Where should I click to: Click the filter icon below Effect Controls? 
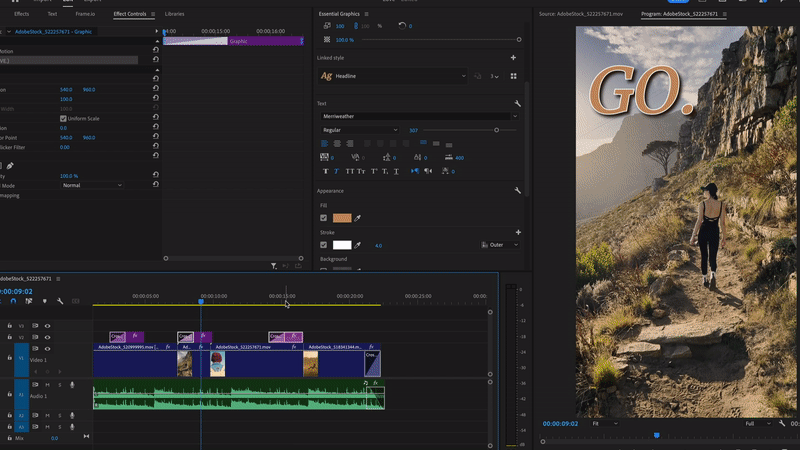[274, 266]
